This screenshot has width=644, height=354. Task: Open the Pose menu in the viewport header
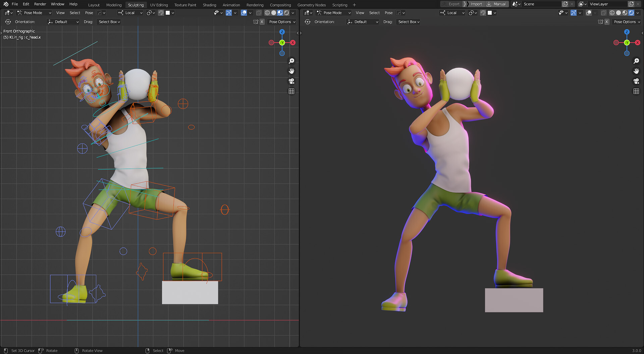(89, 13)
